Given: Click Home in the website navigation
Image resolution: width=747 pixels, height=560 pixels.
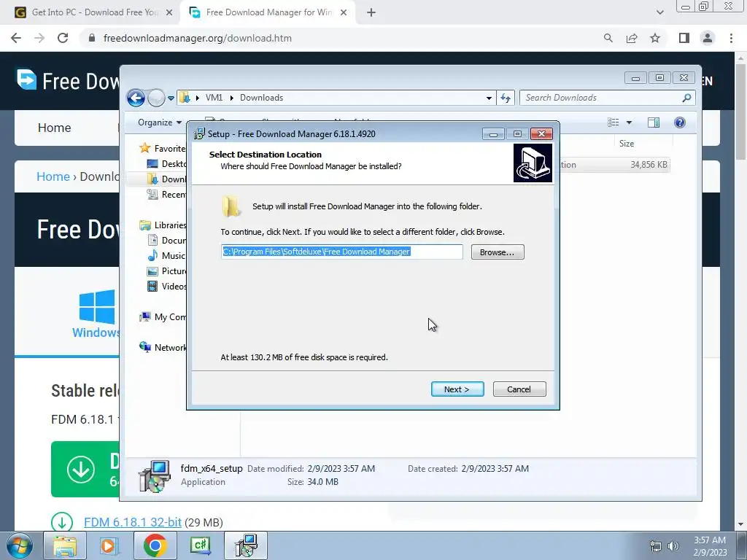Looking at the screenshot, I should [54, 128].
